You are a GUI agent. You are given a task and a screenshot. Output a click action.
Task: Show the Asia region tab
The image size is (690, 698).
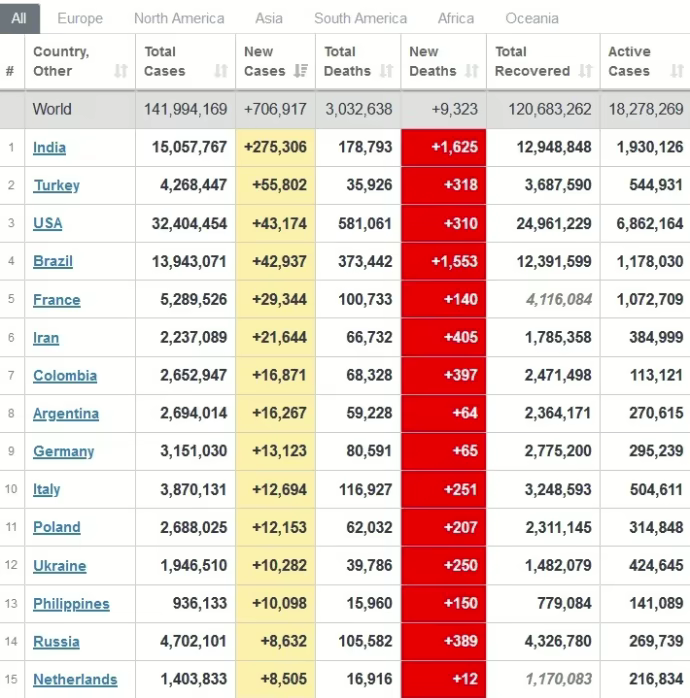269,18
